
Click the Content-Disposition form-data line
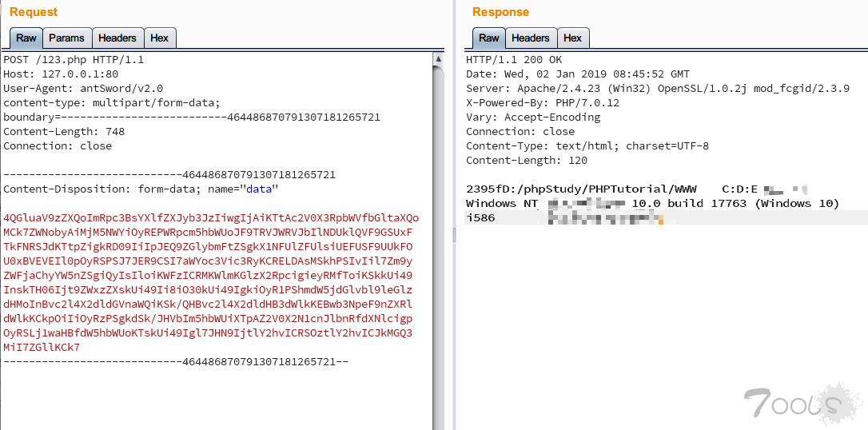point(141,189)
